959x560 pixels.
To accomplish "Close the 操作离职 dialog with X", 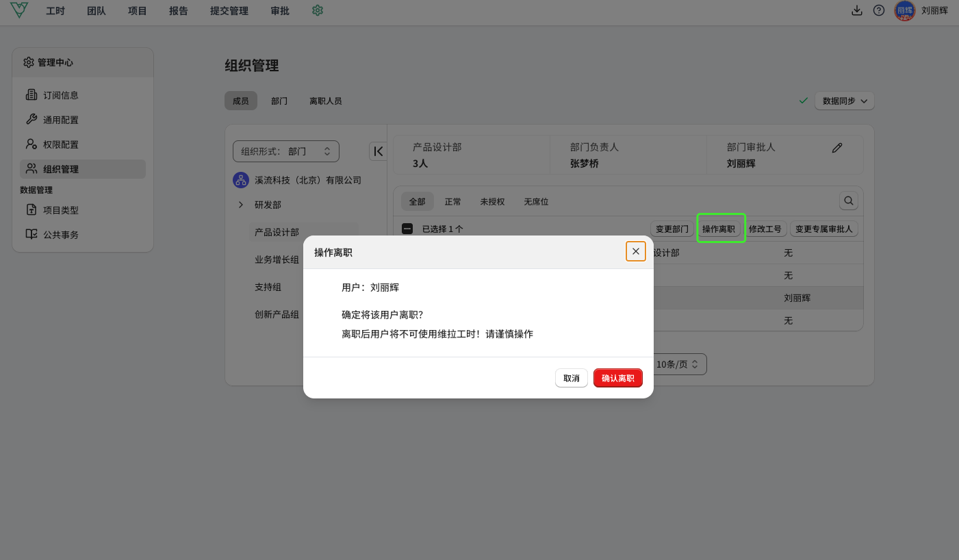I will click(636, 251).
